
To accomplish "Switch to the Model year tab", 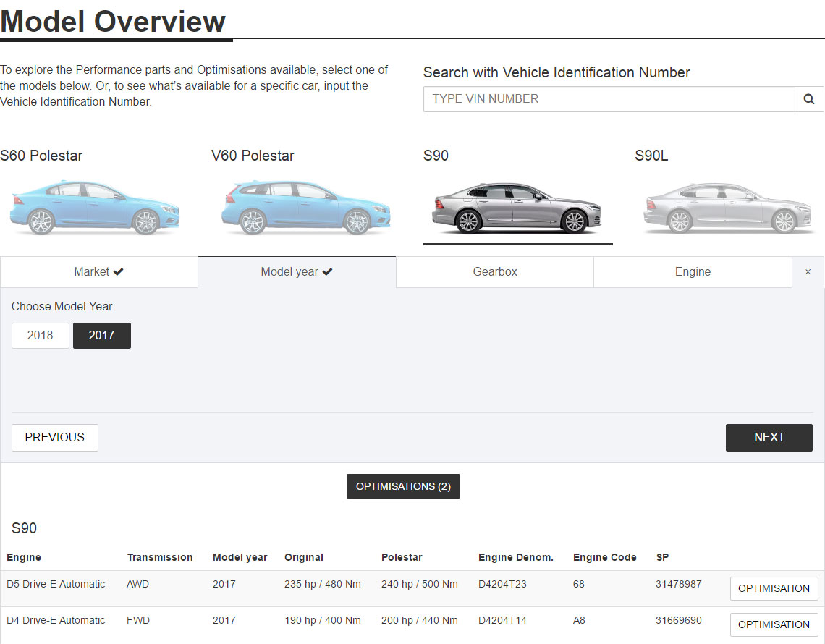I will (297, 272).
